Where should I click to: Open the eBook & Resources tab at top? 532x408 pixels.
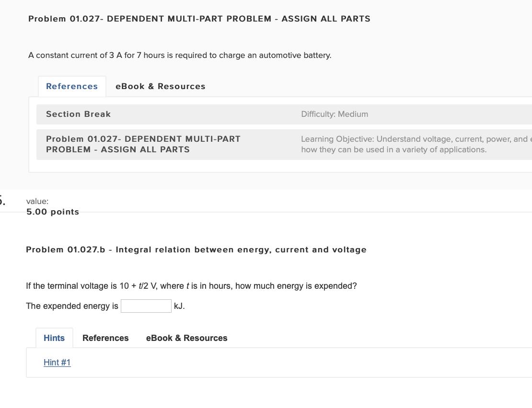(x=160, y=86)
